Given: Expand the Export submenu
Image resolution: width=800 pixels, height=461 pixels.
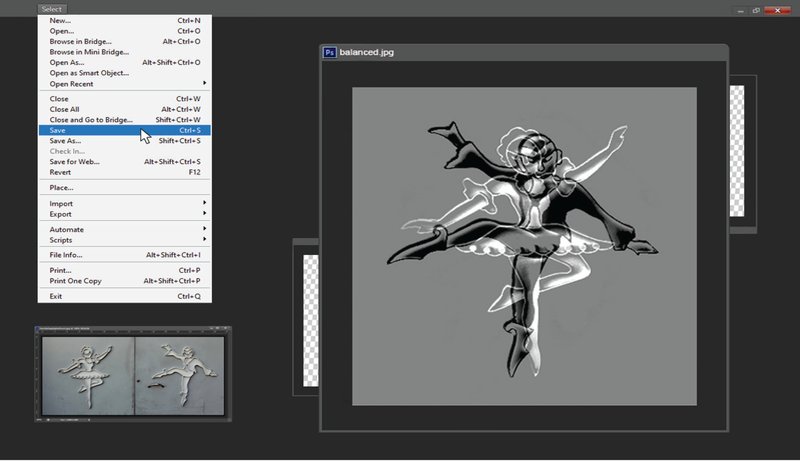Looking at the screenshot, I should tap(124, 214).
